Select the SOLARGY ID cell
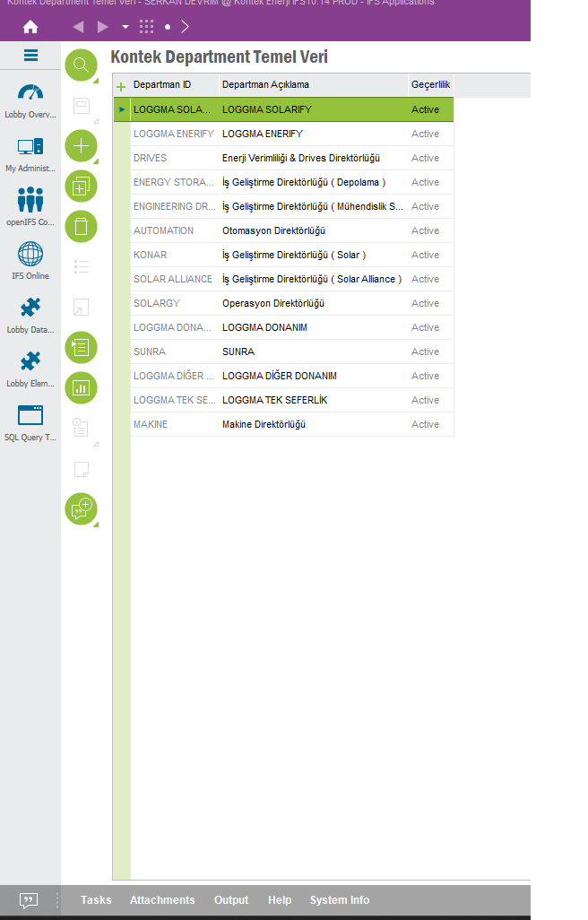 [175, 303]
